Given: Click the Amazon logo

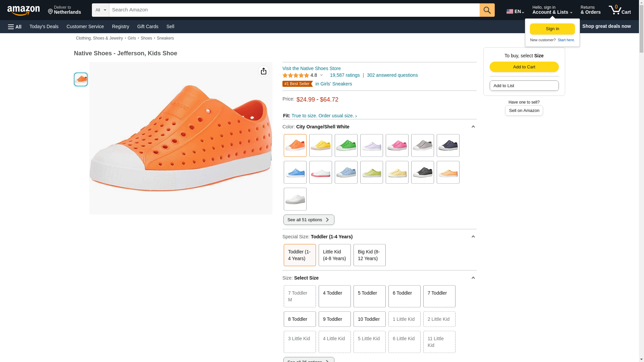Looking at the screenshot, I should click(23, 10).
